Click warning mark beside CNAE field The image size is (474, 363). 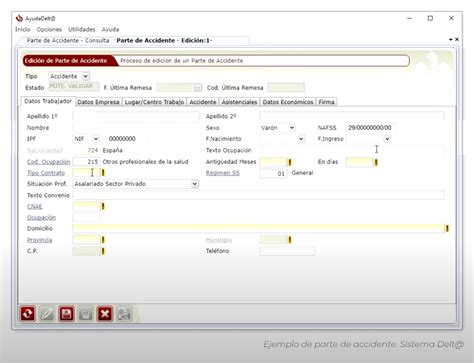click(x=103, y=206)
